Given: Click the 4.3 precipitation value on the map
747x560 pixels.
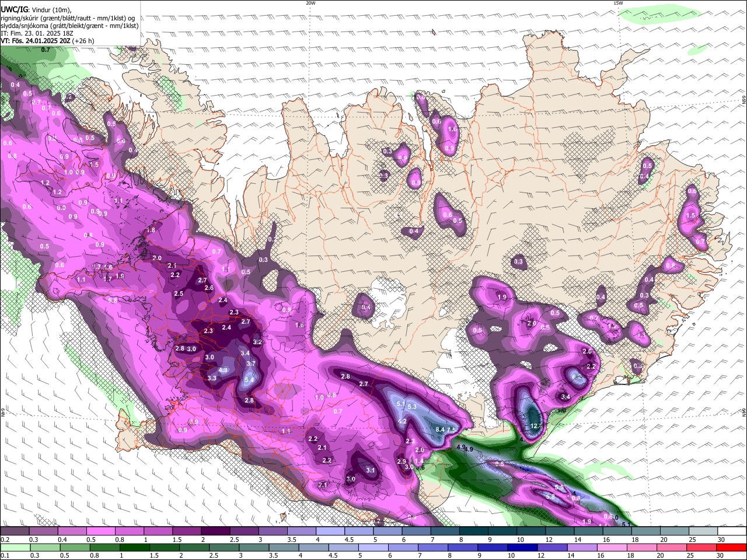Looking at the screenshot, I should (x=223, y=370).
